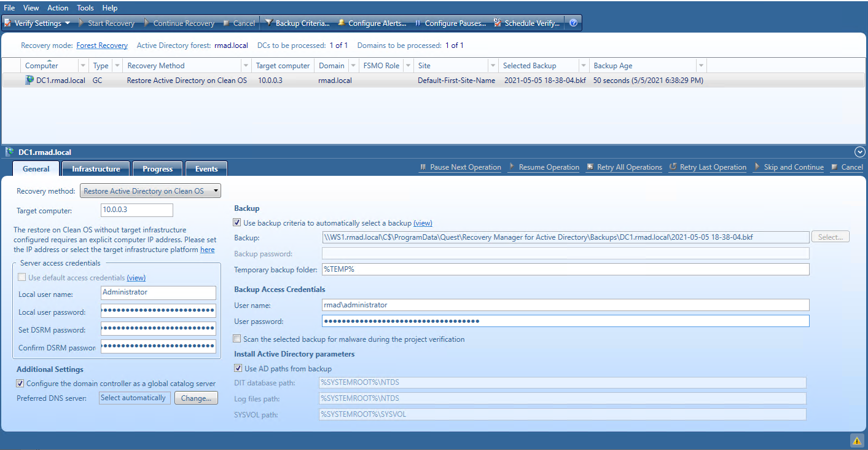Disable global catalog server configuration
Screen dimensions: 868x450
point(20,382)
